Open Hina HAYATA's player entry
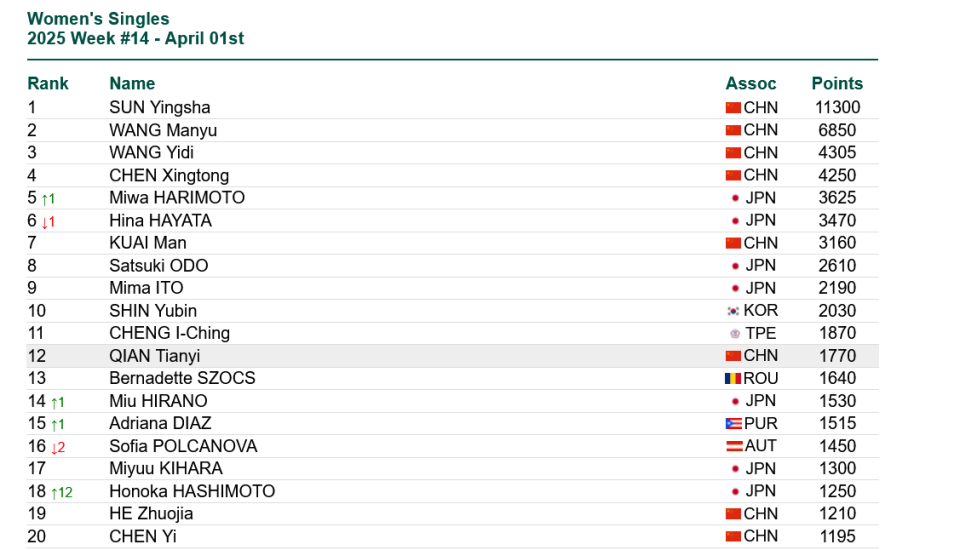The height and width of the screenshot is (550, 960). click(x=160, y=220)
